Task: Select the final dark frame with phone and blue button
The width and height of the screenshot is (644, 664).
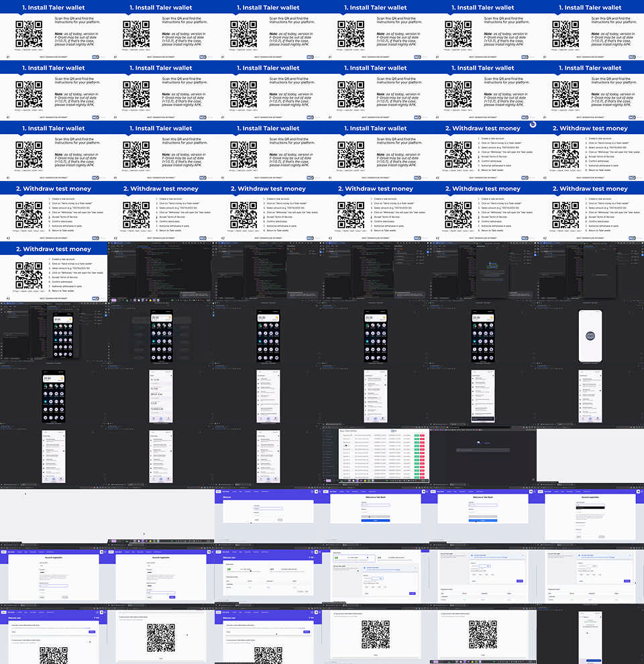Action: coord(590,634)
